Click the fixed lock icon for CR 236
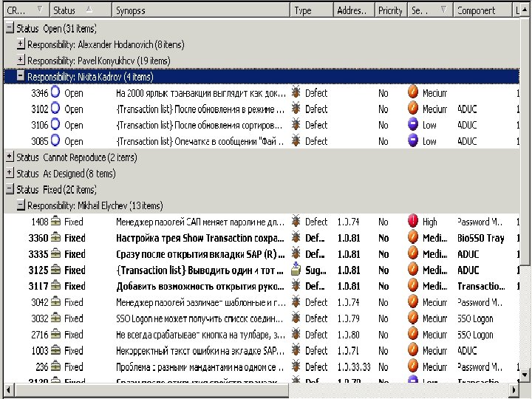This screenshot has height=399, width=532. pos(55,366)
